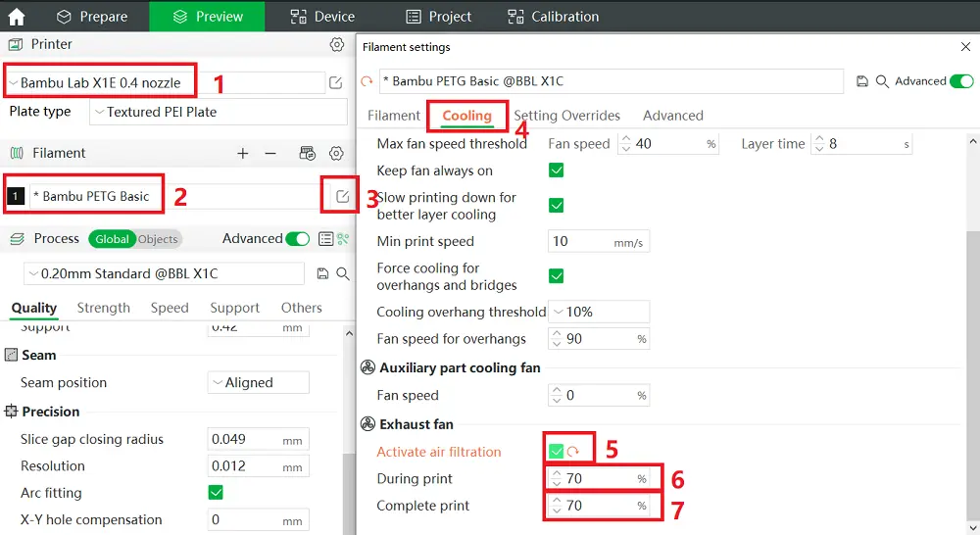The width and height of the screenshot is (980, 535).
Task: Remove a filament with the minus icon
Action: click(x=270, y=153)
